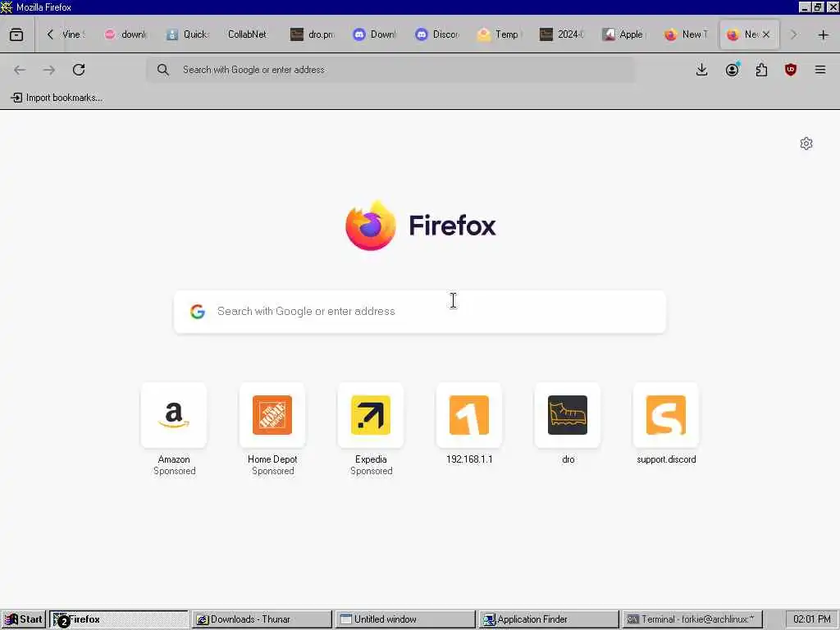Viewport: 840px width, 630px height.
Task: Switch to the Apple tab
Action: point(623,34)
